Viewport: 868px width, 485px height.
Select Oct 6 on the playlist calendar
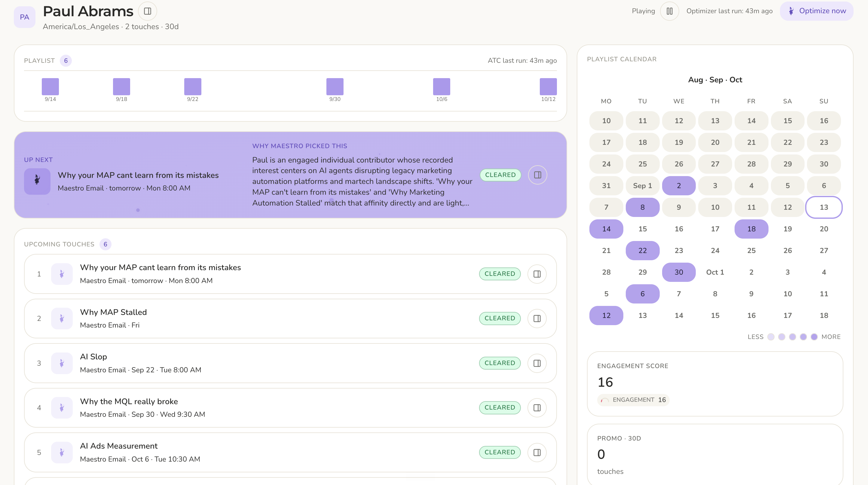point(642,294)
